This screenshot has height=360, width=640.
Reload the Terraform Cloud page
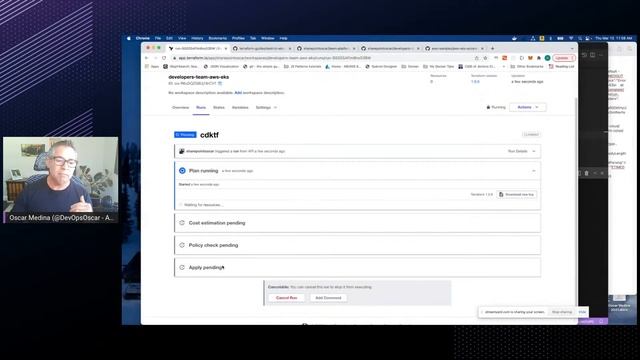point(164,58)
